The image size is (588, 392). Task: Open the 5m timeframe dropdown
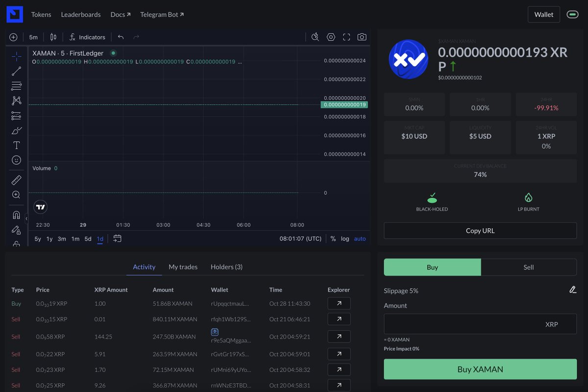pyautogui.click(x=33, y=37)
